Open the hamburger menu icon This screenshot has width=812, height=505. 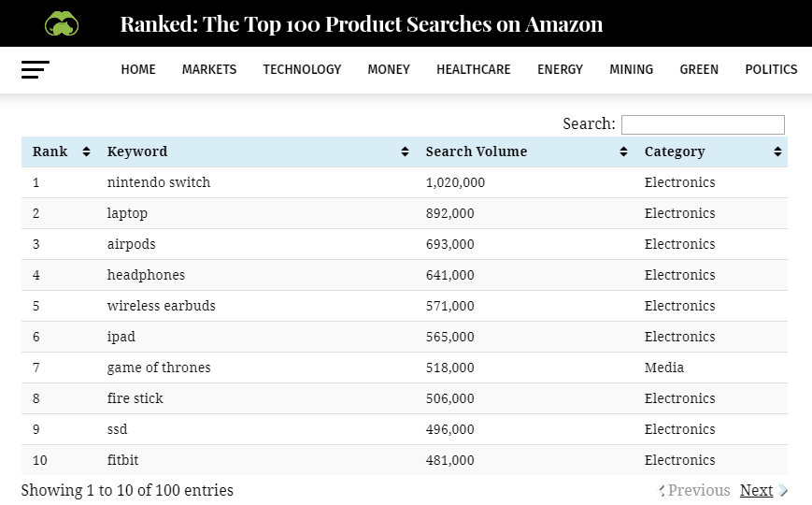click(36, 69)
